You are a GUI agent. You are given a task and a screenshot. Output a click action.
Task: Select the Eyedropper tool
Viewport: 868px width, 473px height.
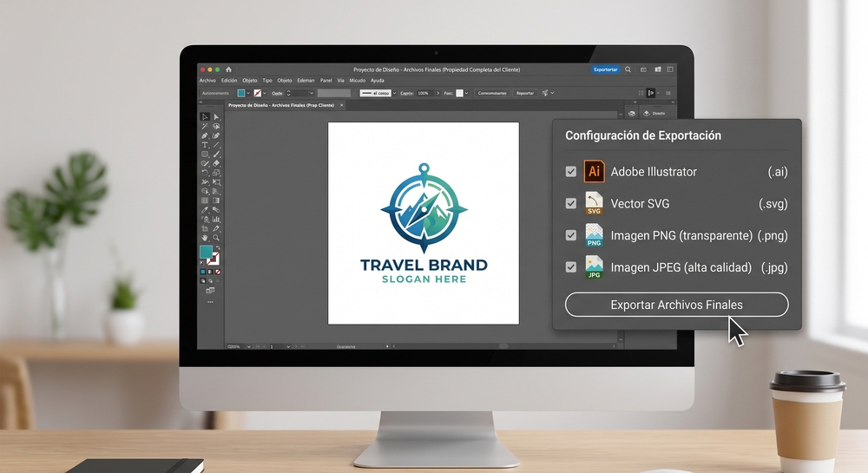point(205,210)
